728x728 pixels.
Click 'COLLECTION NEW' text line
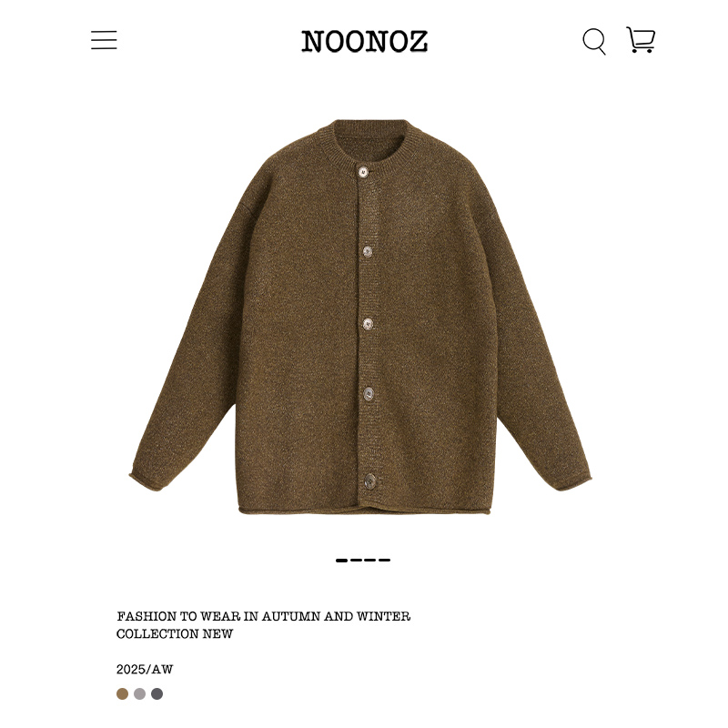175,633
